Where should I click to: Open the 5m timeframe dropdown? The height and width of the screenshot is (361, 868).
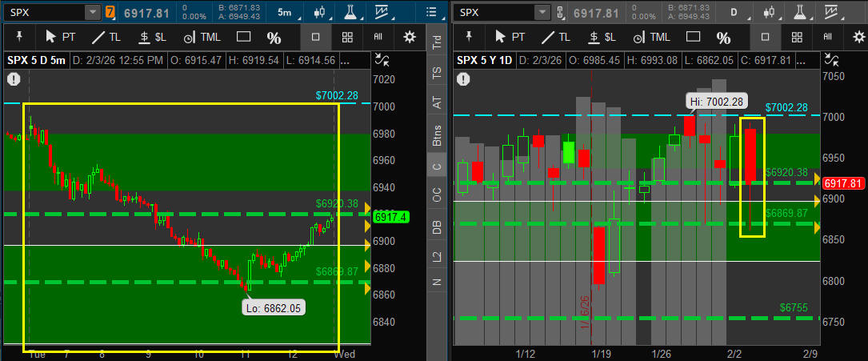285,12
